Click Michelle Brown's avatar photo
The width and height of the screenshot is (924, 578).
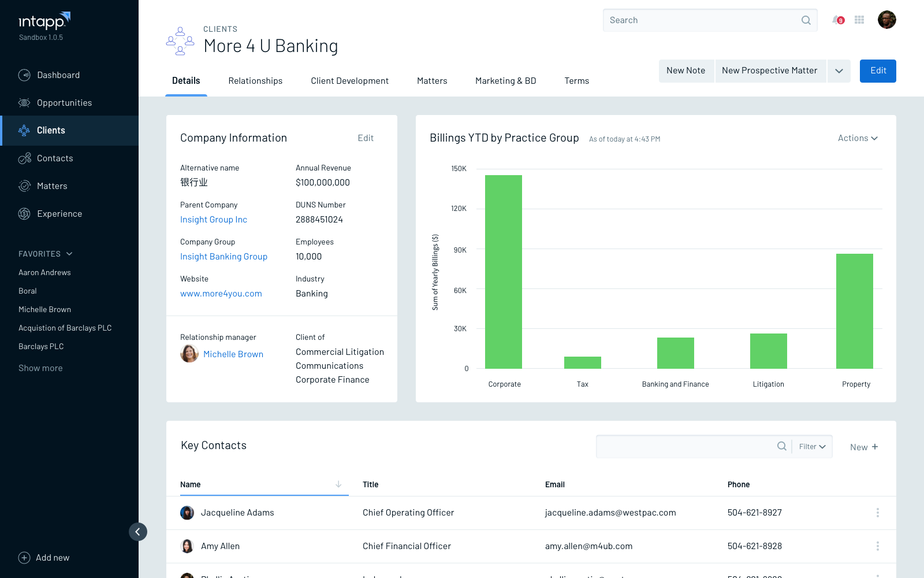[x=189, y=353]
